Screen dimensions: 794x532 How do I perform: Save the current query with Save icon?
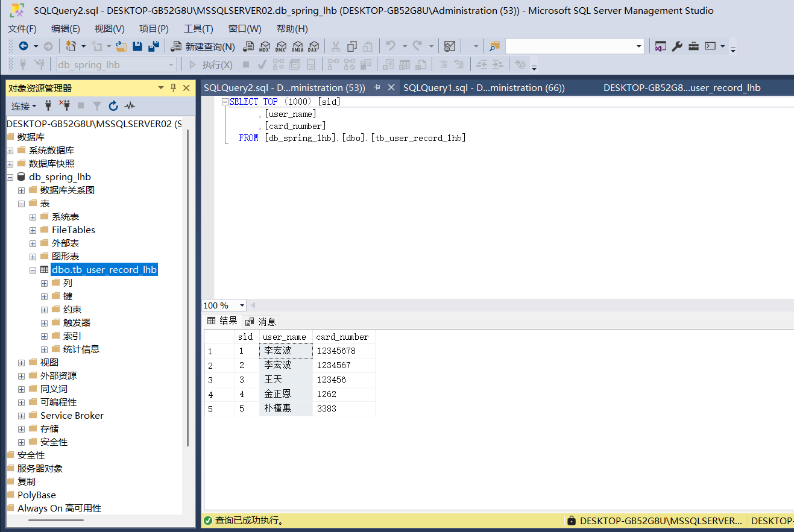coord(137,46)
